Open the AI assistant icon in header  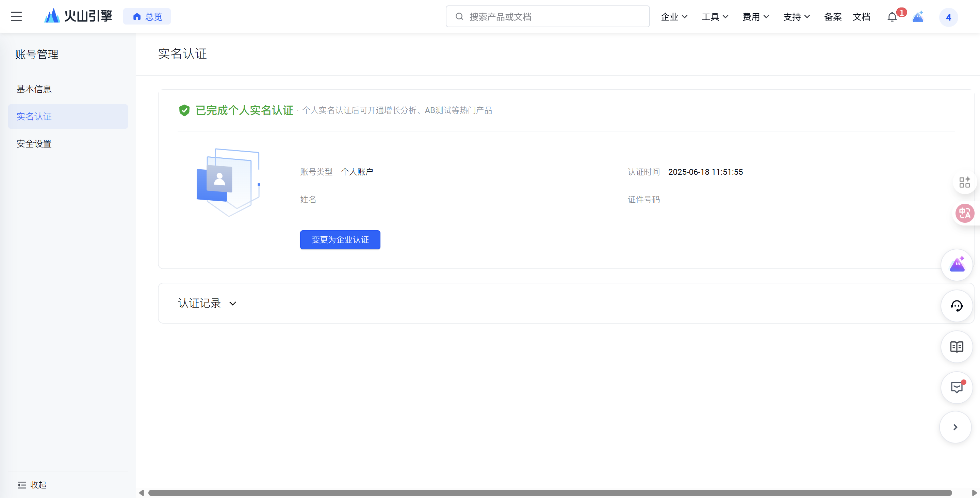(918, 17)
